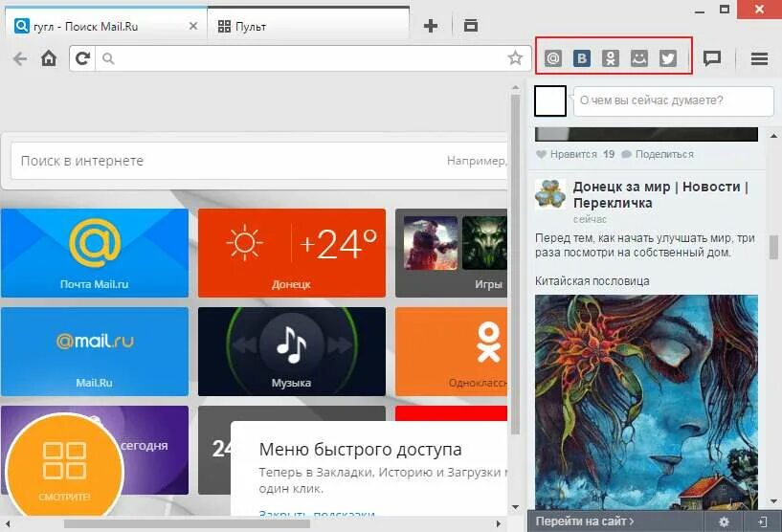Click the 'Меню быстрого доступа' heading
This screenshot has height=532, width=782.
[360, 449]
